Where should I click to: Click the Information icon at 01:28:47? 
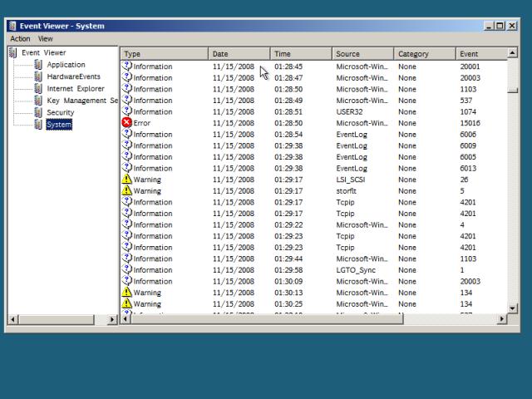click(x=127, y=77)
